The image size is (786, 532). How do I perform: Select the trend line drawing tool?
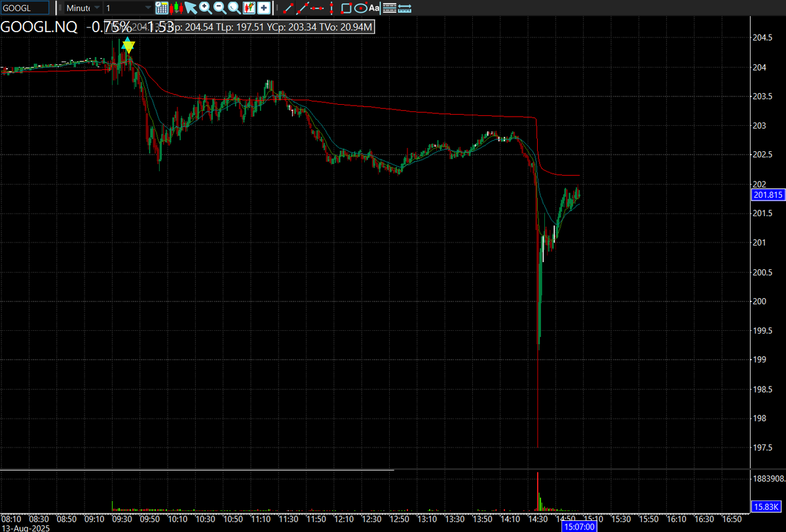(x=288, y=8)
